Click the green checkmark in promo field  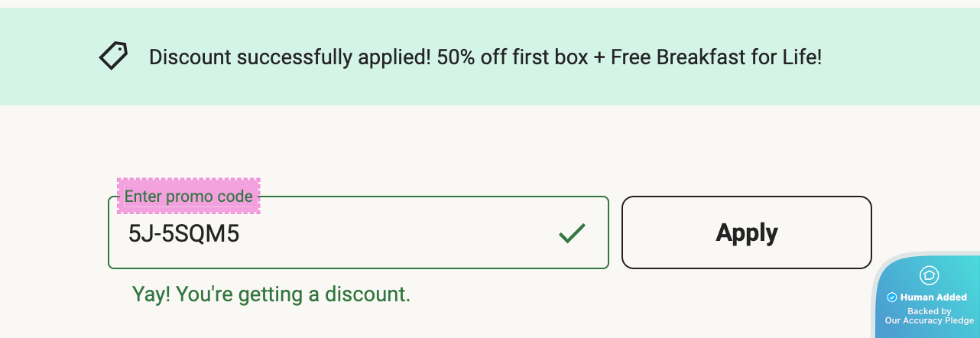pyautogui.click(x=572, y=233)
